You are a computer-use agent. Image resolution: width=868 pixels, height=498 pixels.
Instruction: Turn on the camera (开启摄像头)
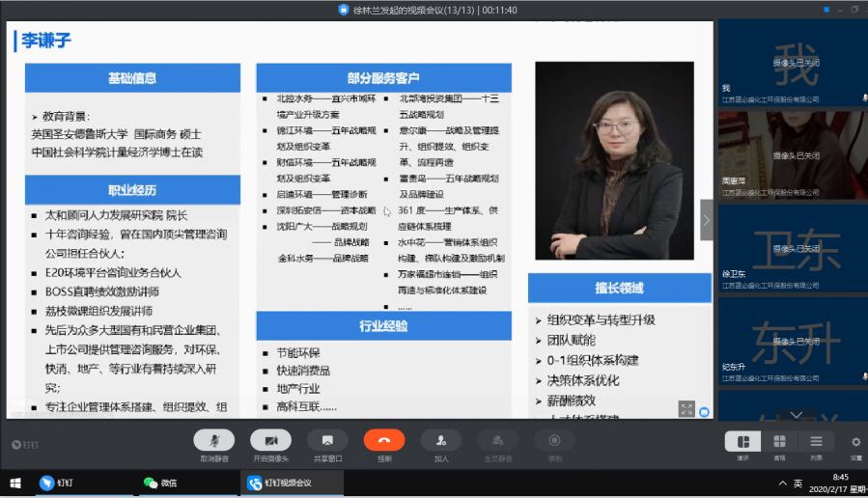tap(270, 441)
